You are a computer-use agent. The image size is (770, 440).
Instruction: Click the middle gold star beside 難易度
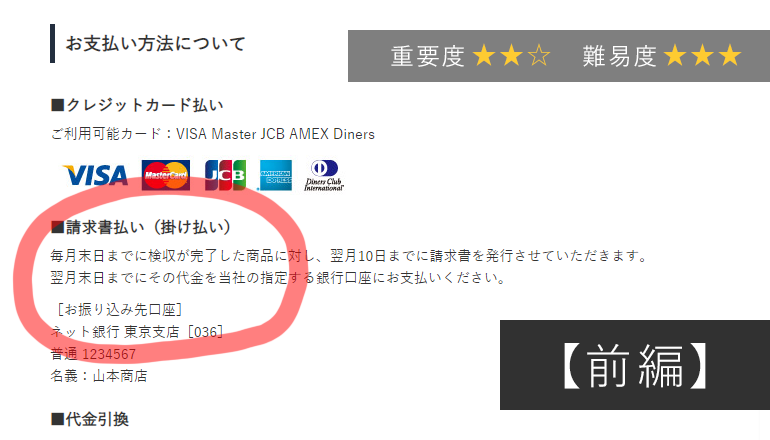pos(703,55)
